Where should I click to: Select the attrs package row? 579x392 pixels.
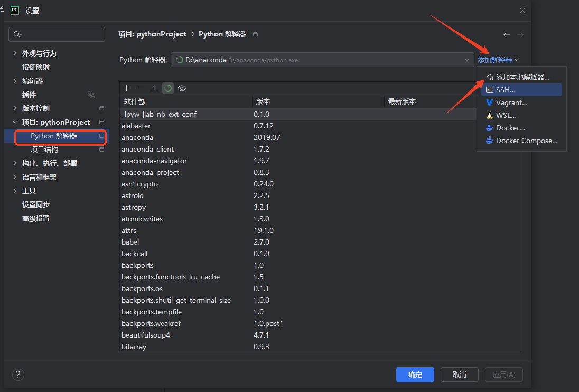(x=320, y=231)
